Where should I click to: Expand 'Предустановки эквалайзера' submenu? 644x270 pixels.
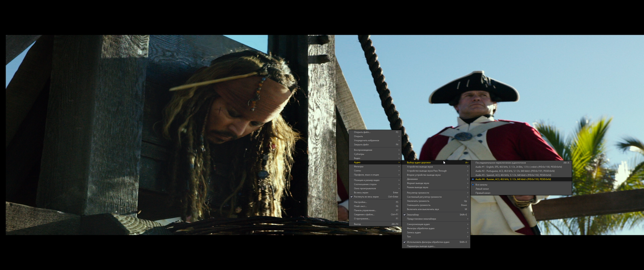421,219
